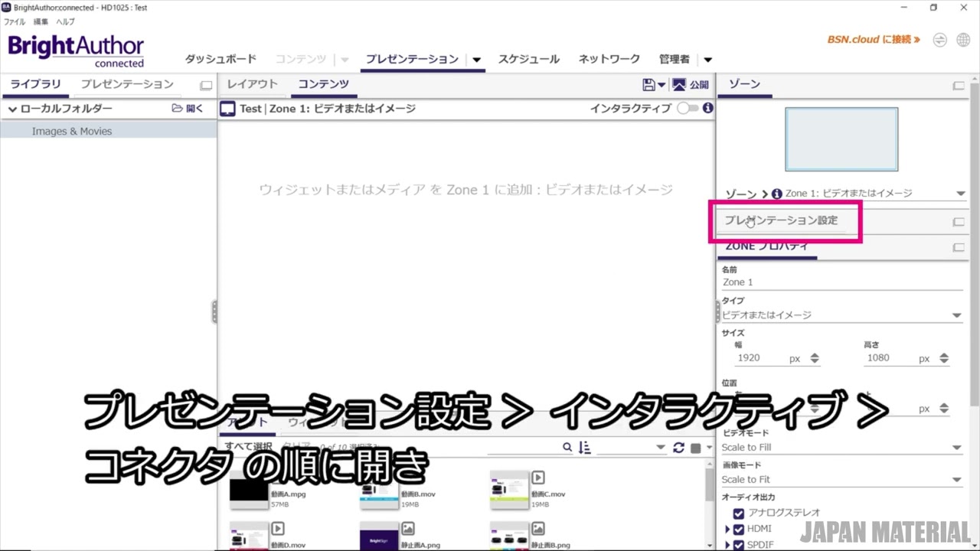This screenshot has height=551, width=980.
Task: Open the ビデオモード Scale to Fill dropdown
Action: 842,448
